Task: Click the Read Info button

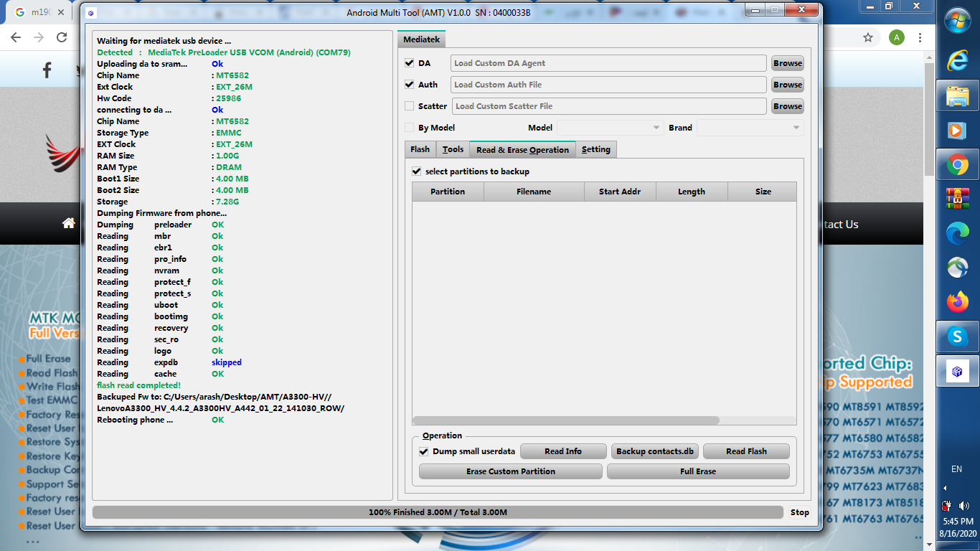Action: [563, 451]
